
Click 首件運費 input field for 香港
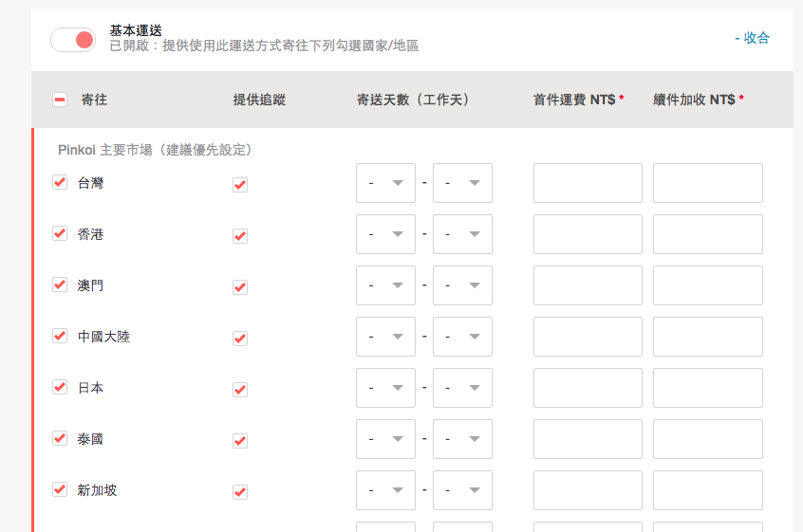[588, 234]
